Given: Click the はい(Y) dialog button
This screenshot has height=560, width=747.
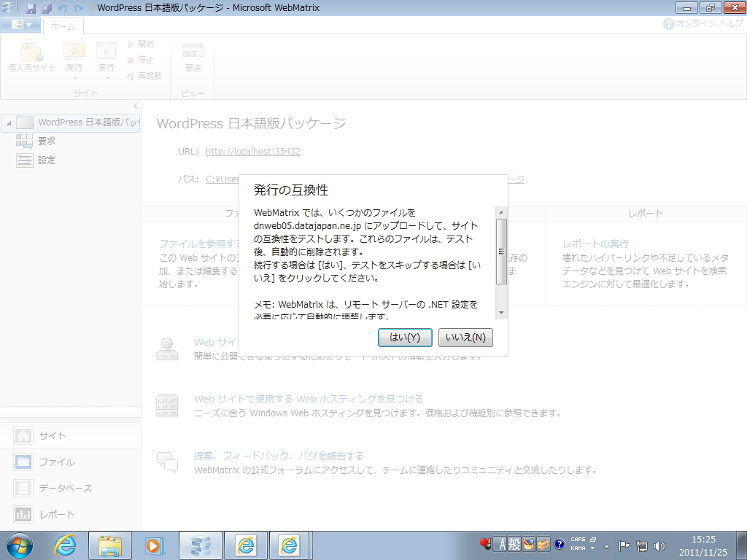Looking at the screenshot, I should point(404,337).
